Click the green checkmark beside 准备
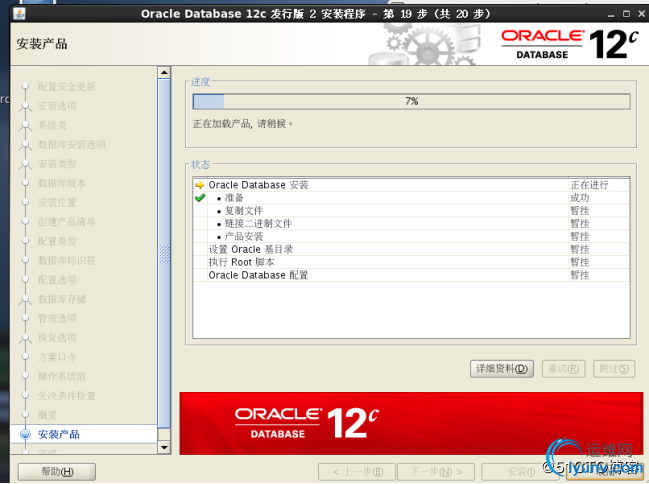The width and height of the screenshot is (649, 484). 200,198
